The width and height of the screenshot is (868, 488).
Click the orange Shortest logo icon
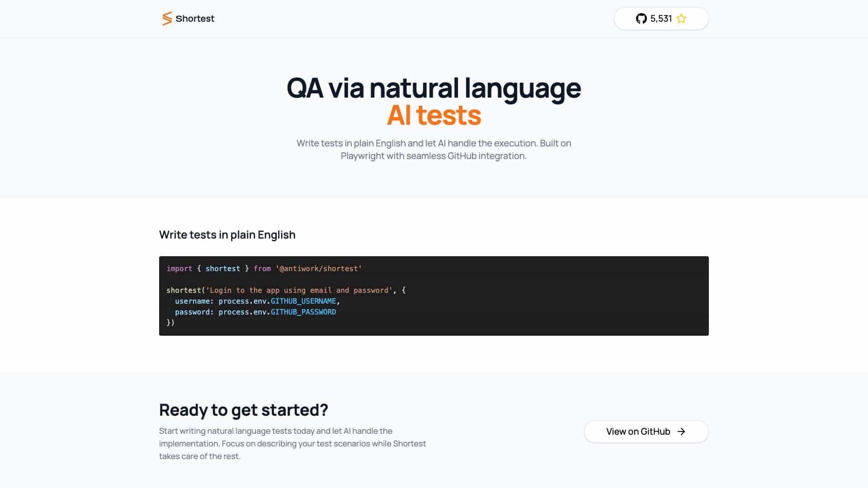click(x=167, y=19)
